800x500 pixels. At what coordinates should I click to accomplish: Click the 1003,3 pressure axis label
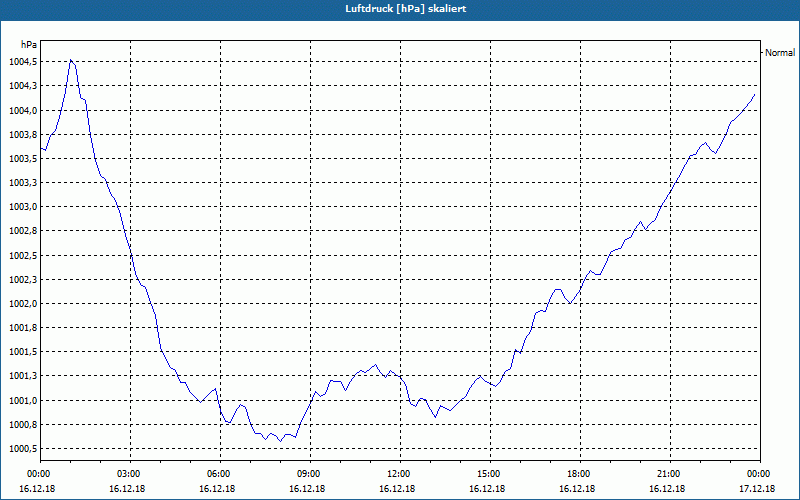tap(22, 183)
